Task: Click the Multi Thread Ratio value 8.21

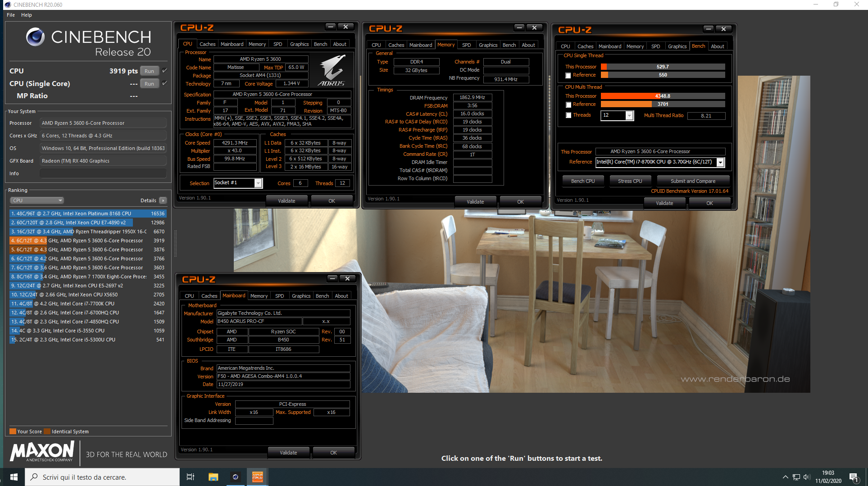Action: coord(706,116)
